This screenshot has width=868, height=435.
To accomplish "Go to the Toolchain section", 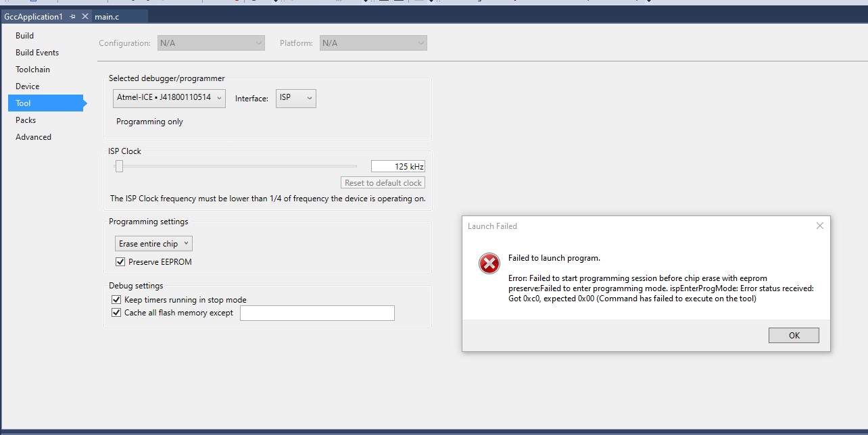I will tap(33, 70).
